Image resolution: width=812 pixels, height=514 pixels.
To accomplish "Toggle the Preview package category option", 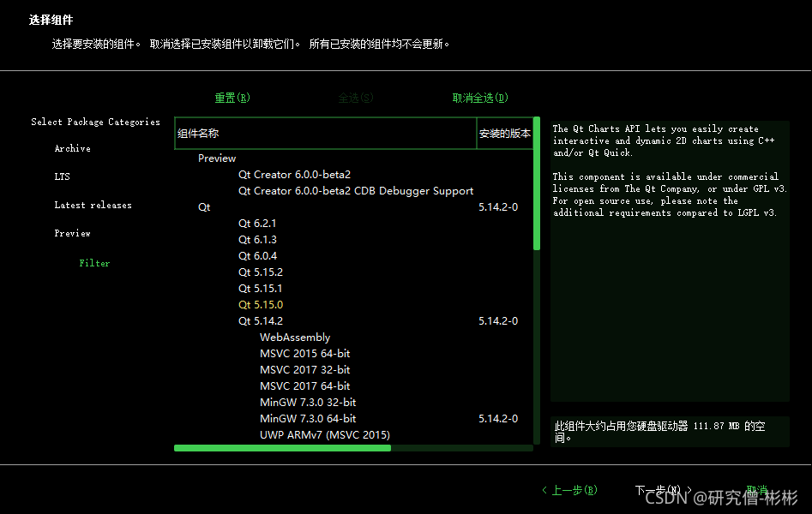I will point(73,233).
